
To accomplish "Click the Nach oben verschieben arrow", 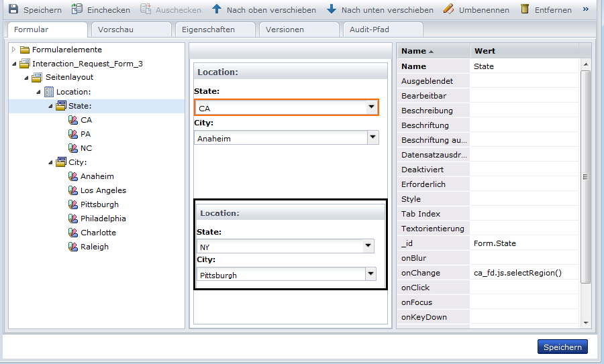I will point(216,10).
